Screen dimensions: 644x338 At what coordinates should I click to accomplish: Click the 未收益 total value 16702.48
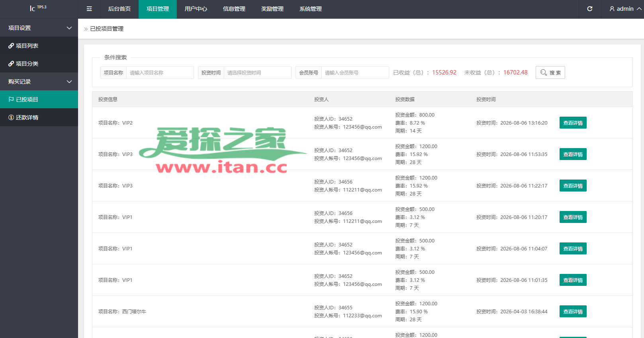pos(515,72)
